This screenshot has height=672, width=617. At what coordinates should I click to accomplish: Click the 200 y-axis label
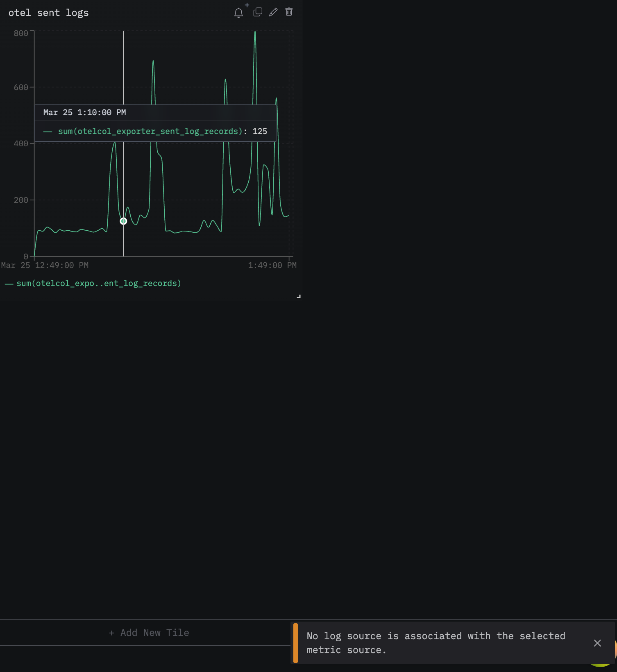click(21, 200)
